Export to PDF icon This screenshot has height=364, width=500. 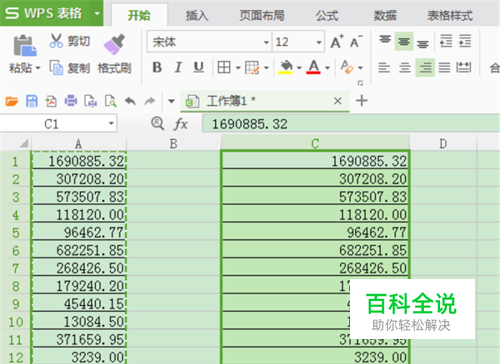(51, 101)
